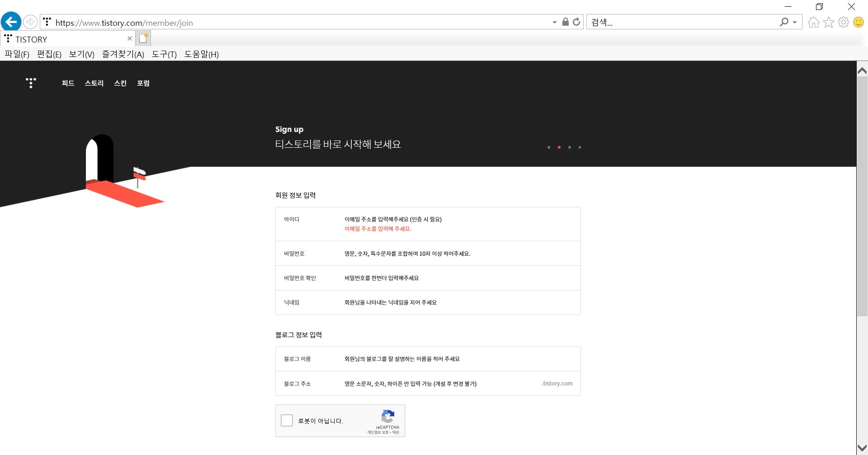Click the vertical scrollbar thumb
This screenshot has width=868, height=455.
862,197
